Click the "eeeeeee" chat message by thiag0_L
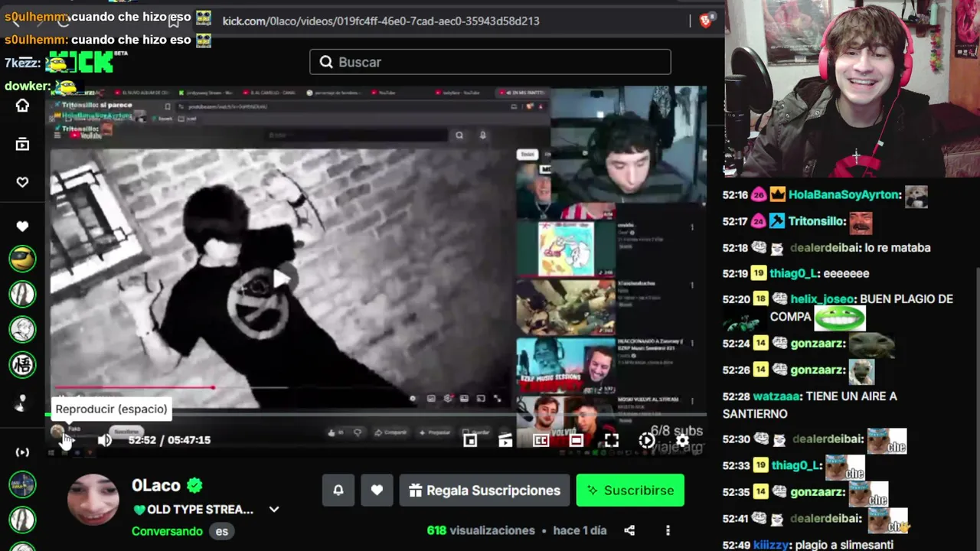Screen dimensions: 980x551 click(846, 273)
